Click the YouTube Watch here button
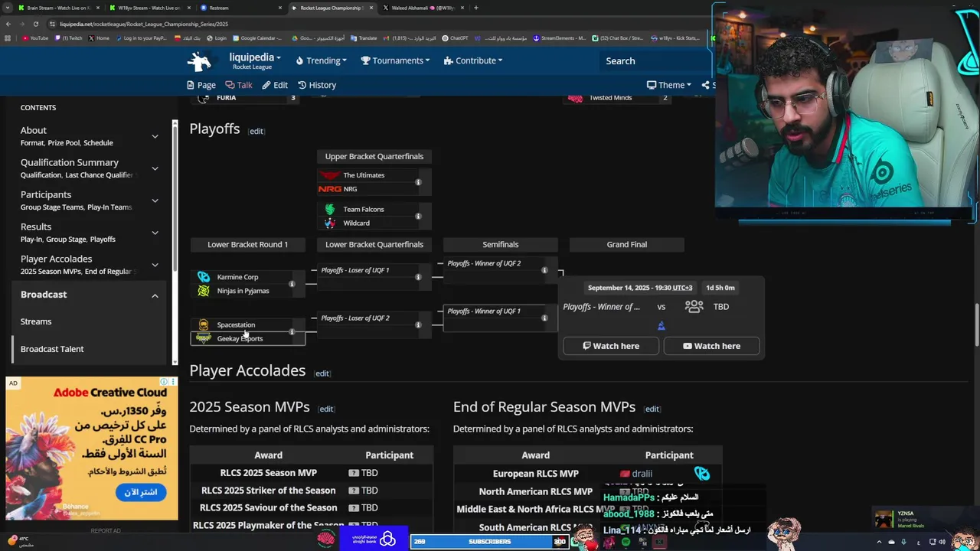Screen dimensions: 980x551 point(711,346)
